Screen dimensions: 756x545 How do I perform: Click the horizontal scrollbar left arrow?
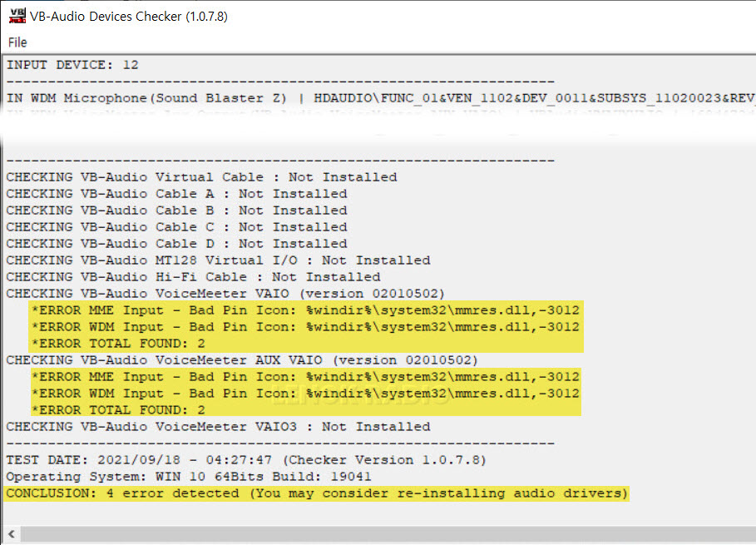[x=12, y=534]
